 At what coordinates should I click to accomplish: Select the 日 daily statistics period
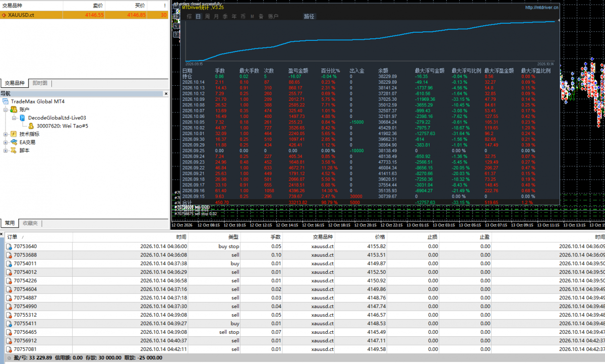pos(198,17)
